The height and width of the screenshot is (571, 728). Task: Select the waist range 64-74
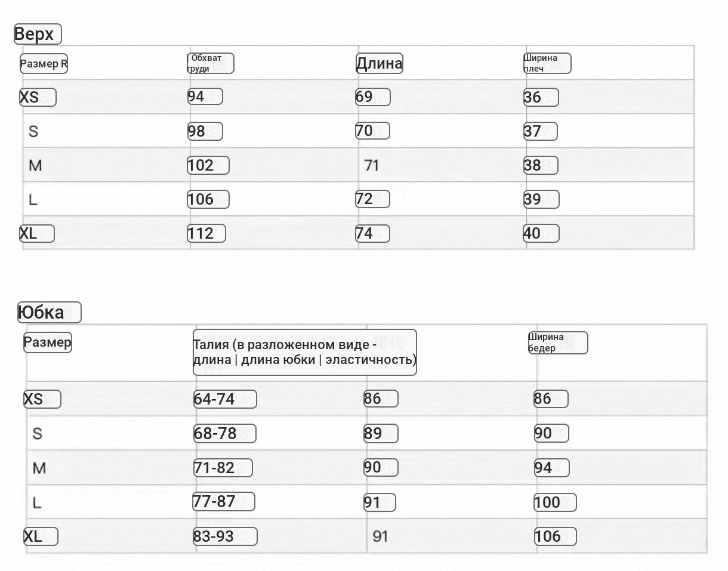224,399
